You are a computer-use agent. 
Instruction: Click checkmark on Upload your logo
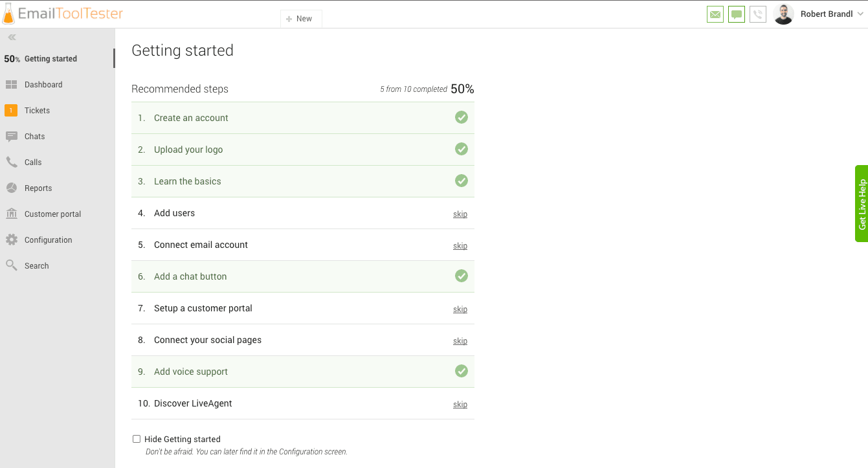[461, 149]
